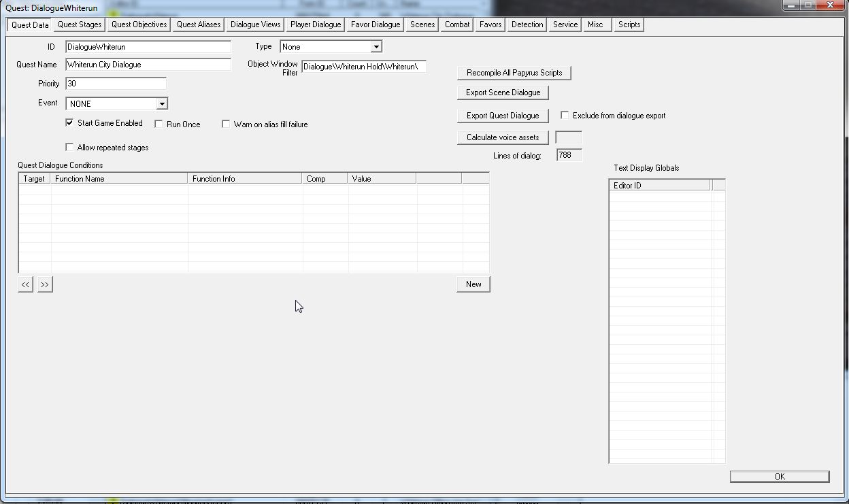Add a New dialogue condition

tap(473, 284)
